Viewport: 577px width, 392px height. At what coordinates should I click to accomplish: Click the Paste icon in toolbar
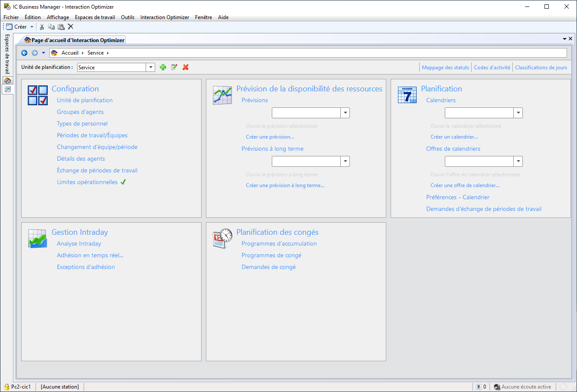point(61,27)
